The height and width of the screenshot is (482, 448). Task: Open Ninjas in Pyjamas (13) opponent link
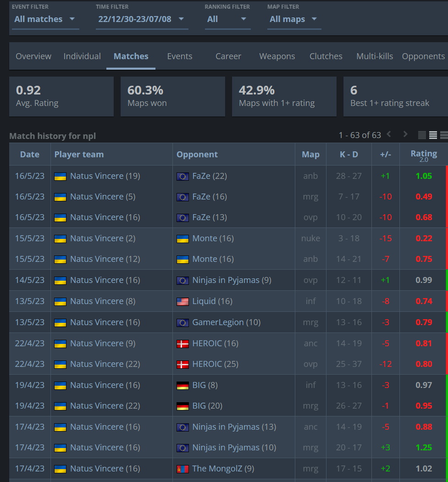234,427
